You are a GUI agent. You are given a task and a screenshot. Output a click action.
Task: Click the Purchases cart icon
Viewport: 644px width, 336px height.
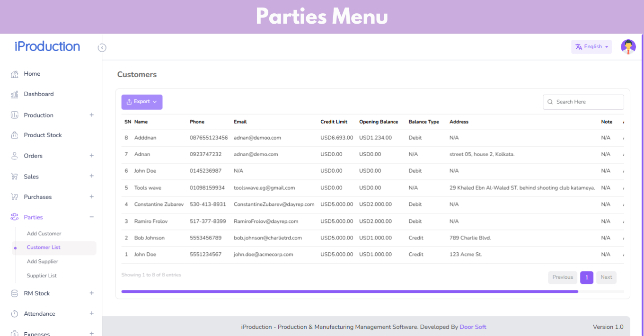(15, 197)
